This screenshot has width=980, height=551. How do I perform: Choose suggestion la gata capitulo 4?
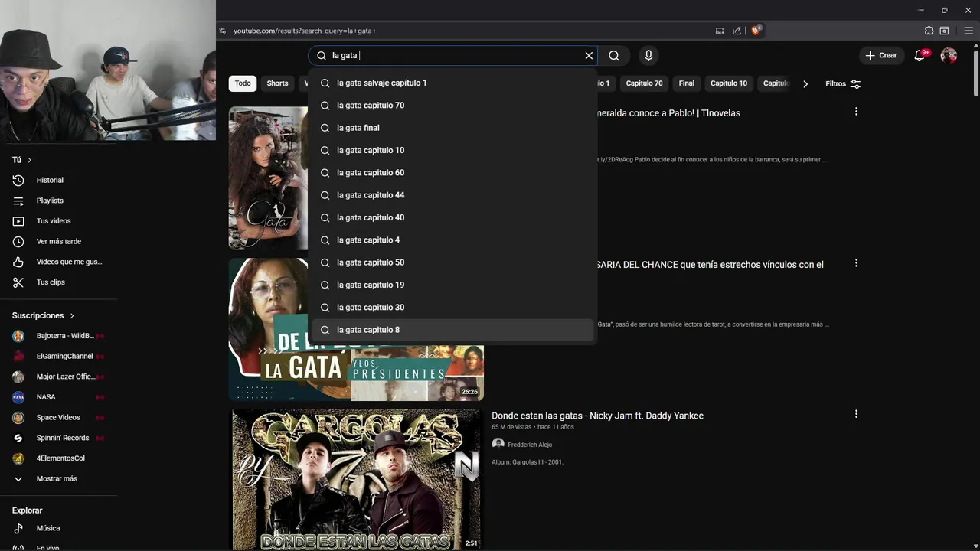(452, 240)
